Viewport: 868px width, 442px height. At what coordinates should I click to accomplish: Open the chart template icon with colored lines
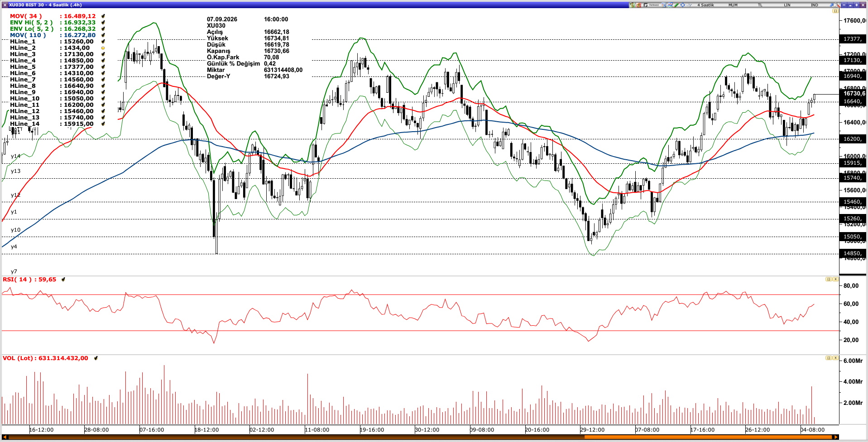tap(670, 5)
